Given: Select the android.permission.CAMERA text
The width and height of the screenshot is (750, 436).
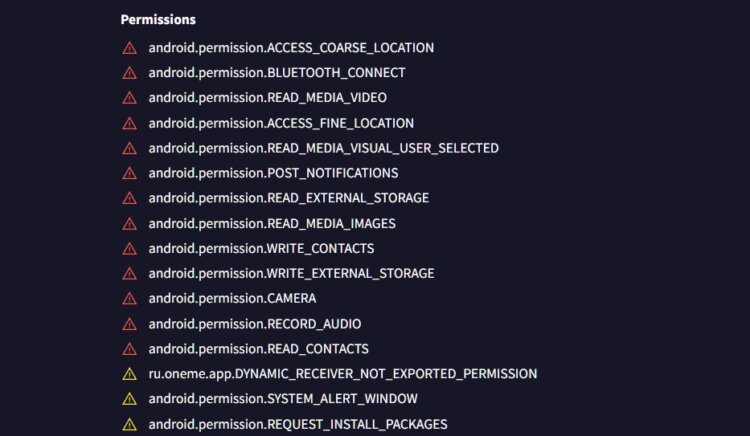Looking at the screenshot, I should click(x=232, y=299).
